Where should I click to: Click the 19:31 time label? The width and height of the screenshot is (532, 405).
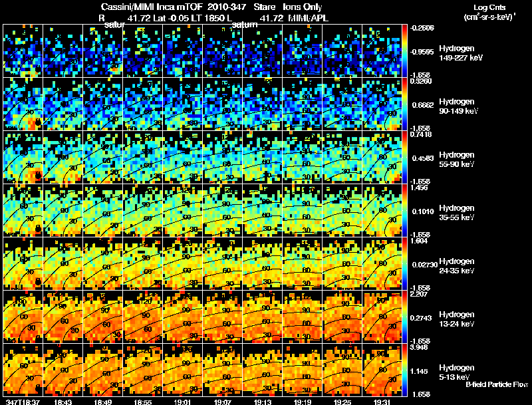click(382, 402)
